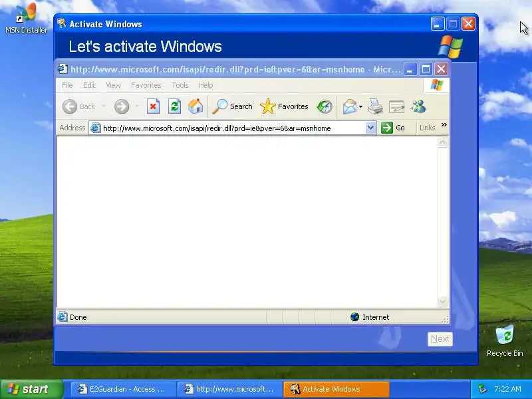Viewport: 532px width, 399px height.
Task: Open the File menu
Action: [x=67, y=85]
